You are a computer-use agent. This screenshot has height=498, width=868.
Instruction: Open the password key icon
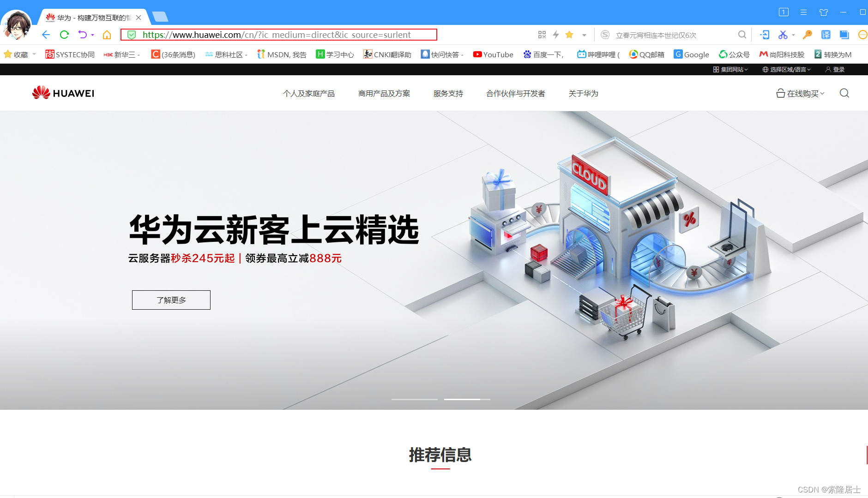click(x=808, y=35)
